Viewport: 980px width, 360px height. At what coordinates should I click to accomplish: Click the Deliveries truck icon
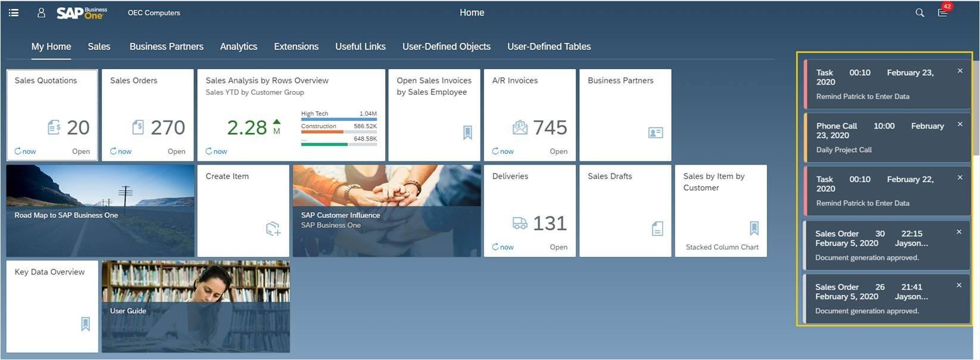(520, 223)
